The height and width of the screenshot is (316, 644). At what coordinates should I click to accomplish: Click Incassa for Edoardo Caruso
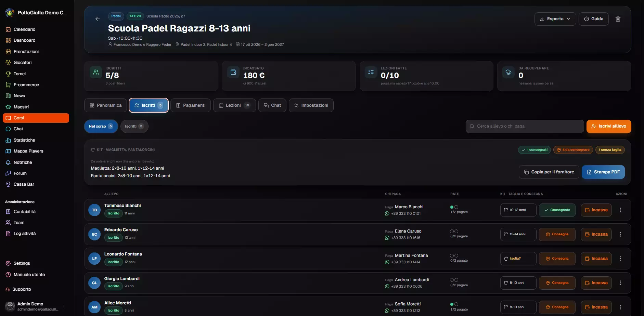click(596, 234)
